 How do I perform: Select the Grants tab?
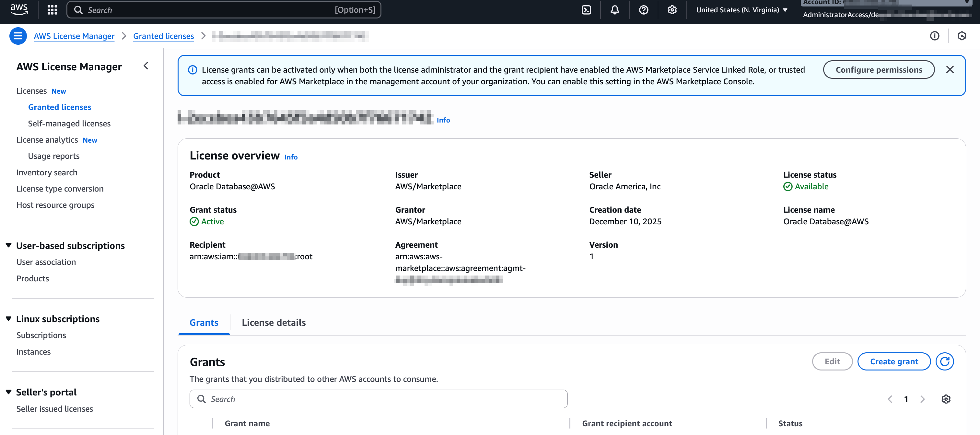[204, 322]
